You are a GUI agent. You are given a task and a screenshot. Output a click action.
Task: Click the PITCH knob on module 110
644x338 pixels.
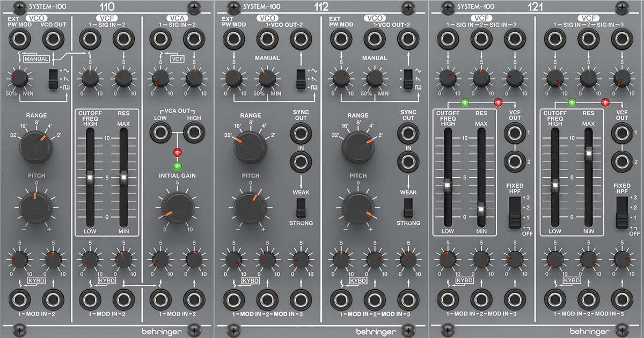tap(36, 207)
